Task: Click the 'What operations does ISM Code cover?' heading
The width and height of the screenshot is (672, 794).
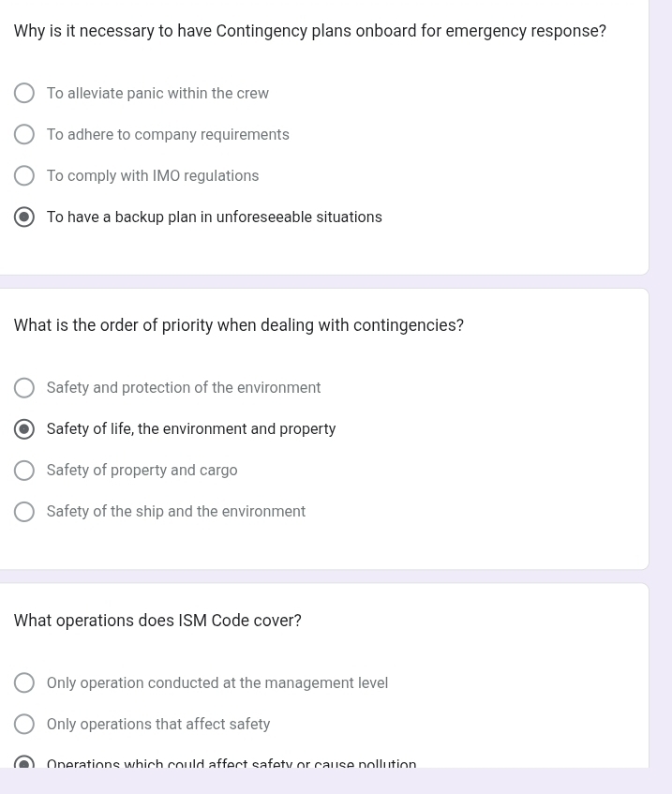Action: tap(157, 621)
